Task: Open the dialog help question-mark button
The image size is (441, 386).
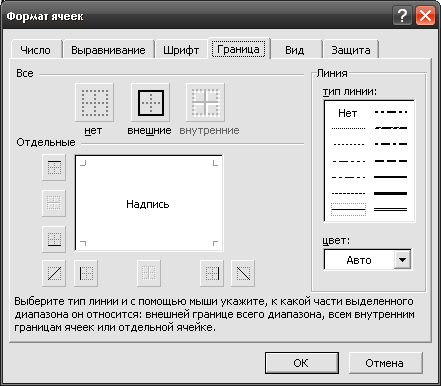Action: pyautogui.click(x=402, y=16)
